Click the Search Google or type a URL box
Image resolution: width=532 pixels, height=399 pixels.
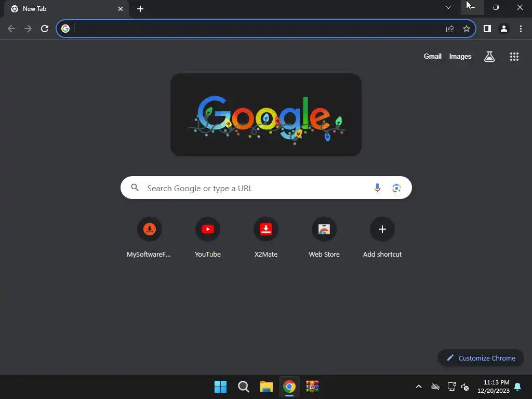266,188
